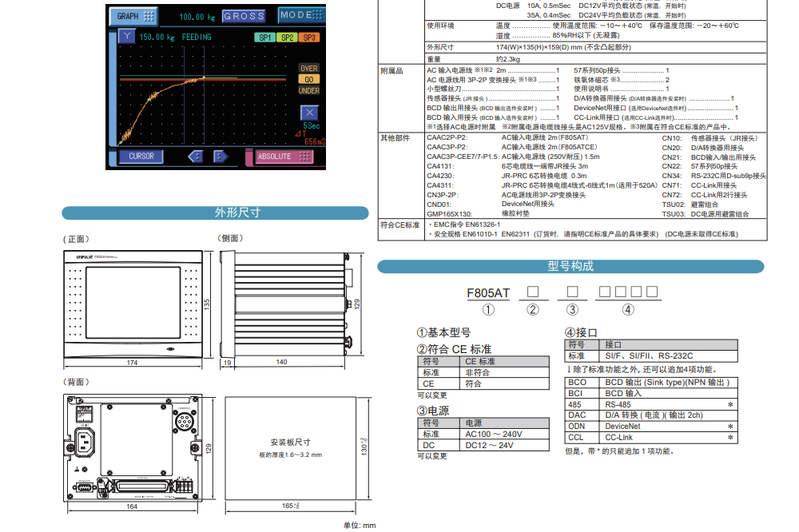799x532 pixels.
Task: Click the rear view (背面) drawing
Action: [x=133, y=448]
